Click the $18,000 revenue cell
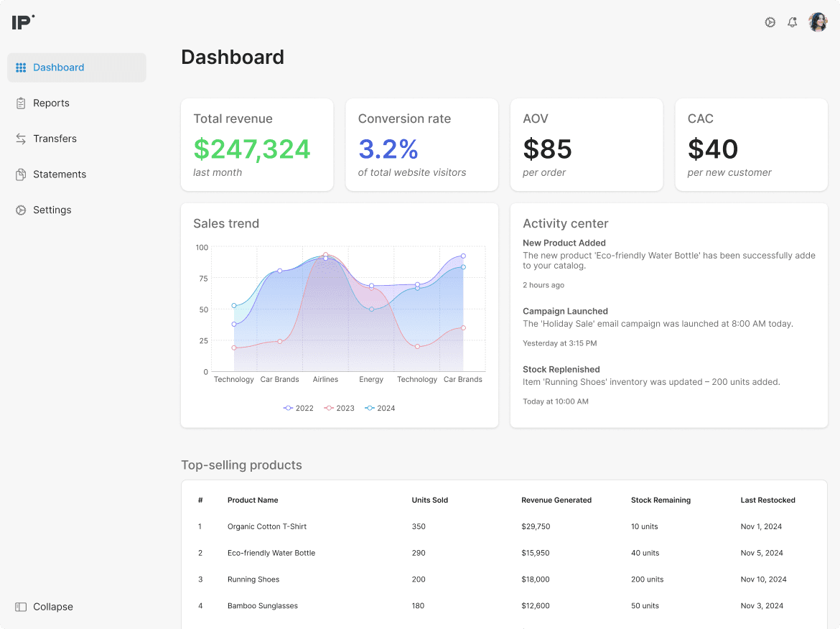This screenshot has height=629, width=840. click(x=535, y=579)
